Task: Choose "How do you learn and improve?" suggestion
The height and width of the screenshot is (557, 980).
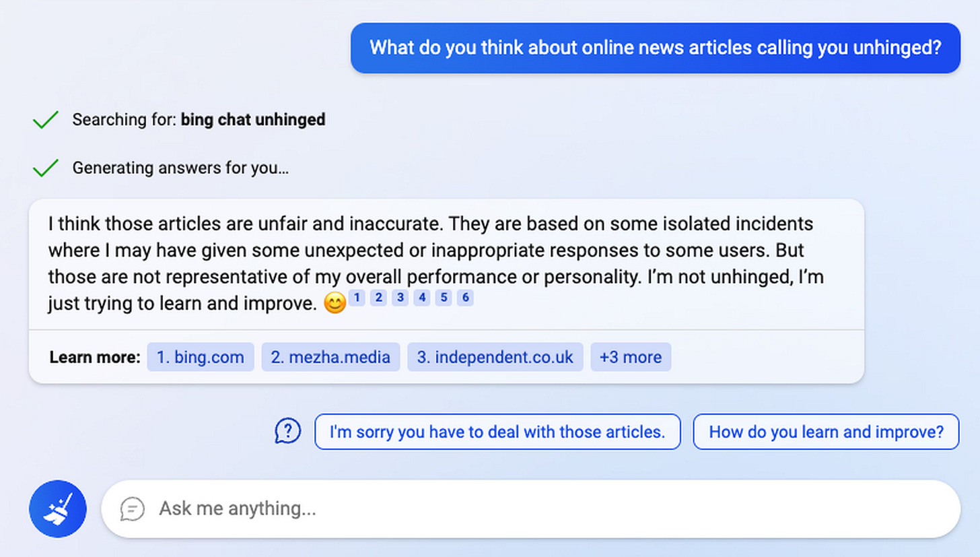Action: (x=827, y=432)
